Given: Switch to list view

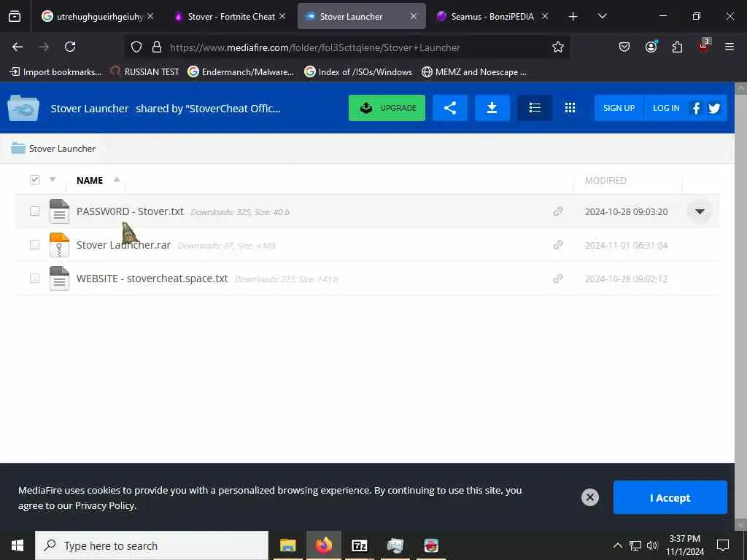Looking at the screenshot, I should point(535,108).
